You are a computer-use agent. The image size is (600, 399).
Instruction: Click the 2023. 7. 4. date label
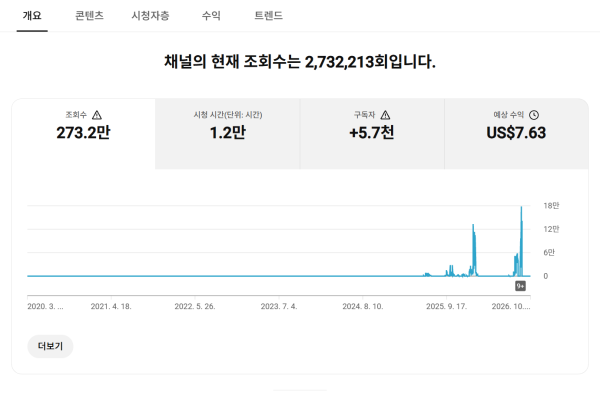[x=279, y=306]
